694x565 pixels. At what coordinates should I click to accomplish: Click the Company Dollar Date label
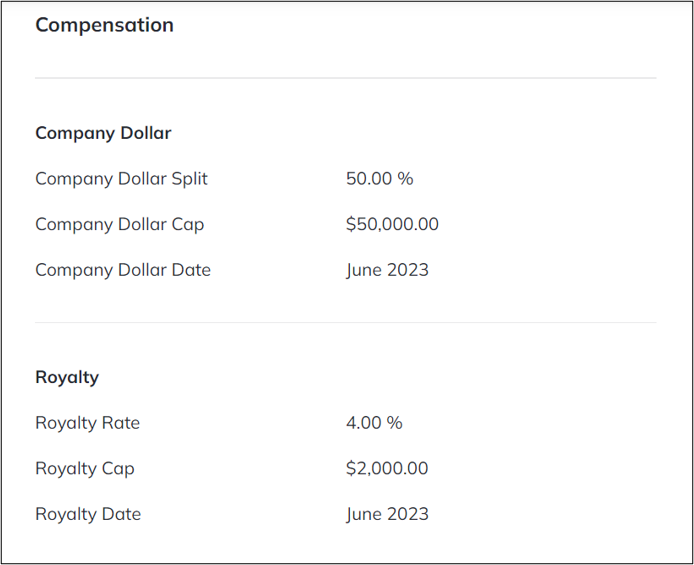123,270
